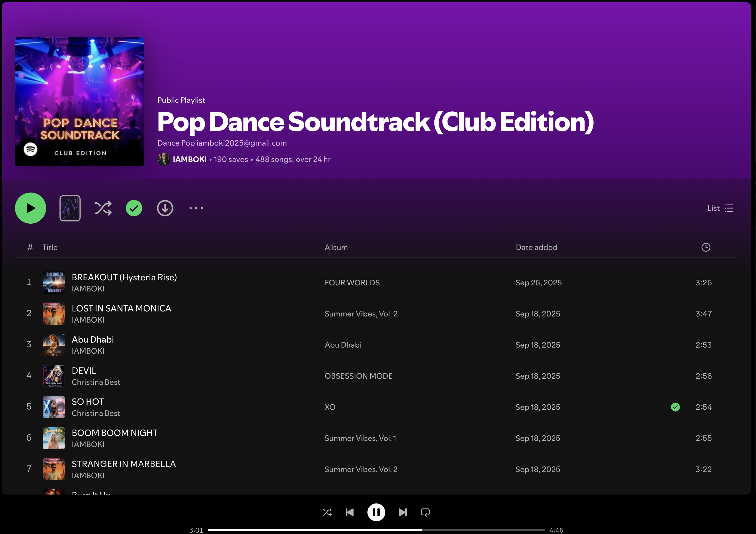Enable shuffle in the playlist action row
Screen dimensions: 756x534
tap(103, 208)
